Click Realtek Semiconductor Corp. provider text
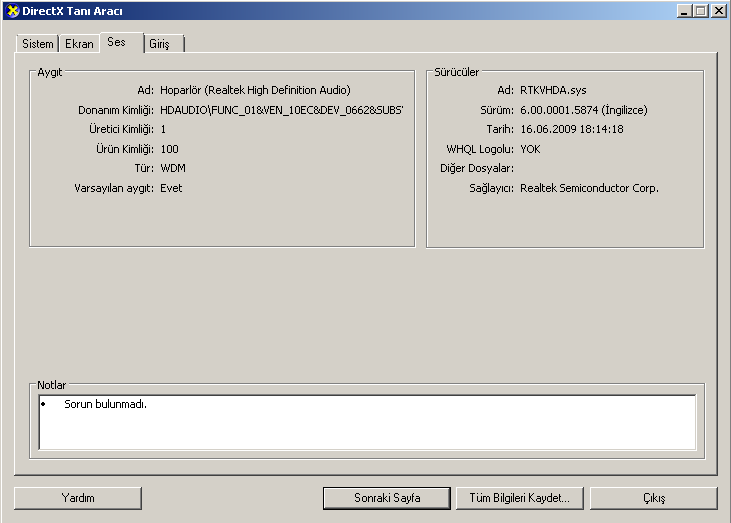This screenshot has height=523, width=731. coord(589,187)
